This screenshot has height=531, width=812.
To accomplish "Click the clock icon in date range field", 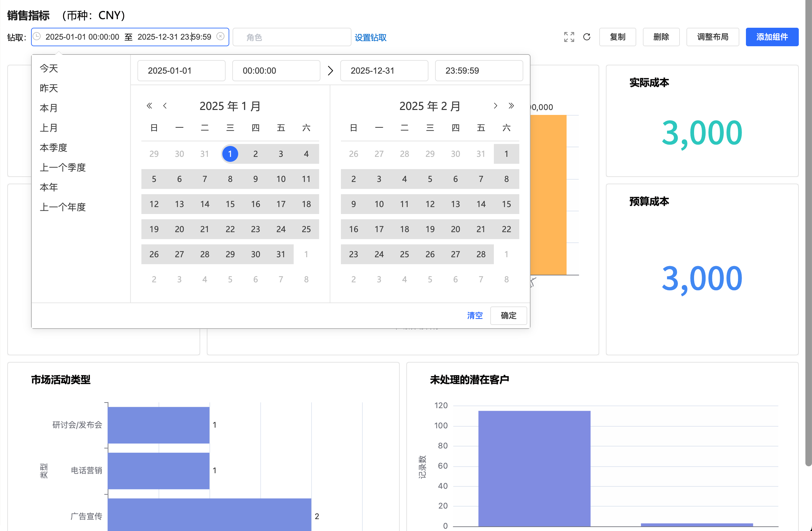I will click(x=37, y=37).
